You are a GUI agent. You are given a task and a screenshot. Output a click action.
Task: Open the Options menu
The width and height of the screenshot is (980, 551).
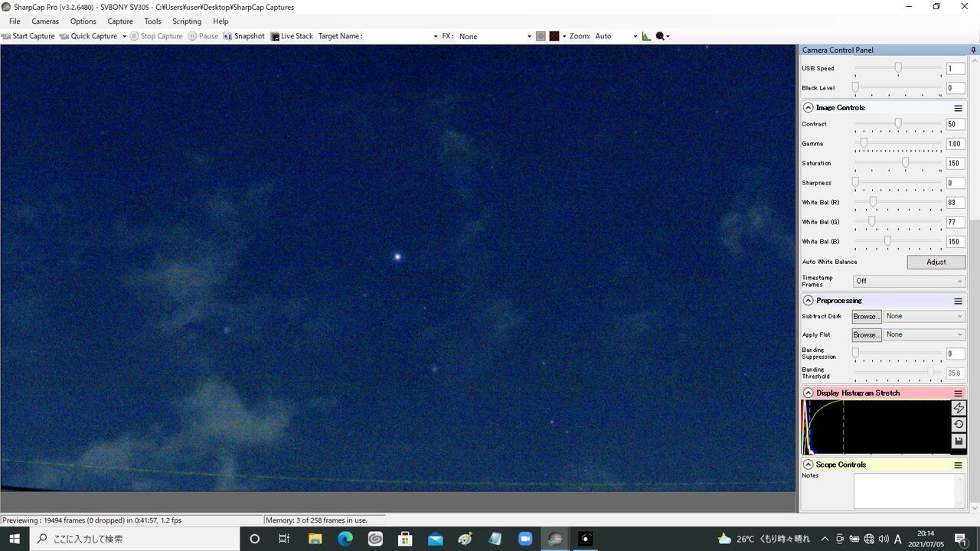pos(83,21)
